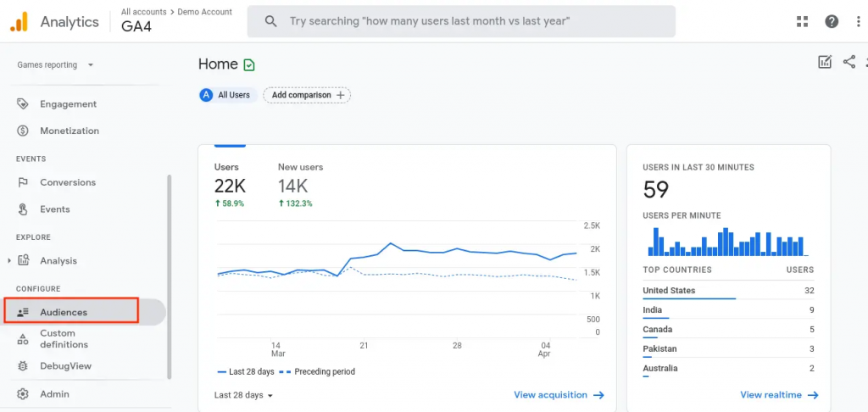Image resolution: width=868 pixels, height=412 pixels.
Task: Click the customize report icon next to share
Action: [824, 62]
